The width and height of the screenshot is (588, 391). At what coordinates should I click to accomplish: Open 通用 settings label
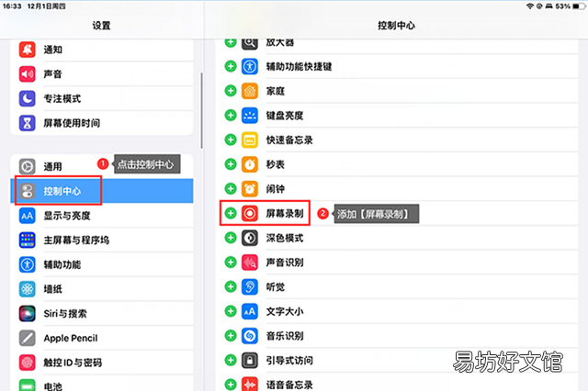click(x=53, y=166)
